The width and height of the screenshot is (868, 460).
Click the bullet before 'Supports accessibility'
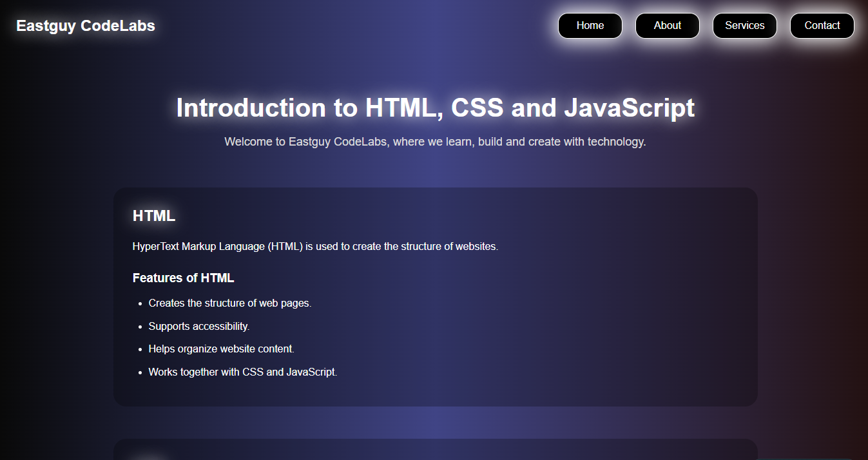click(x=140, y=327)
